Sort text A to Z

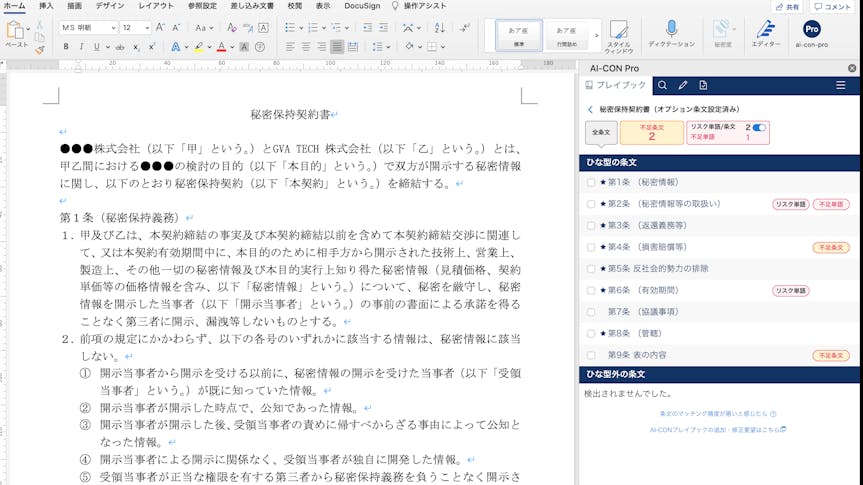click(x=440, y=28)
